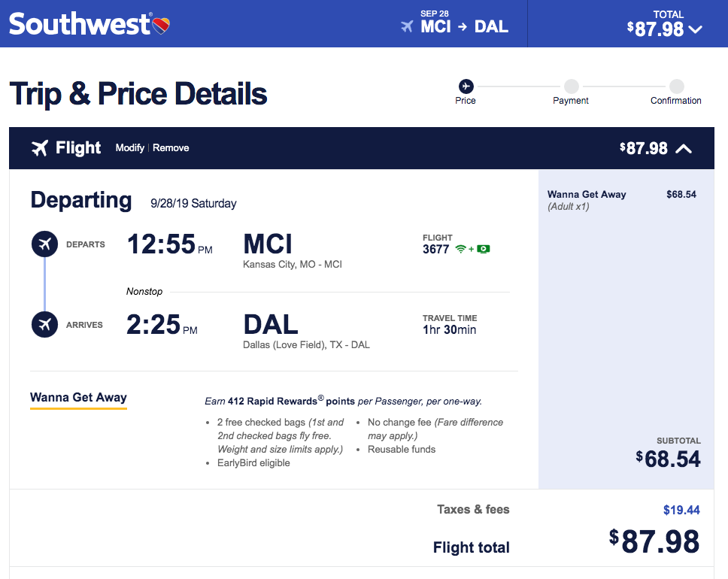Click the Arrives airplane circle icon
The width and height of the screenshot is (728, 579).
44,325
